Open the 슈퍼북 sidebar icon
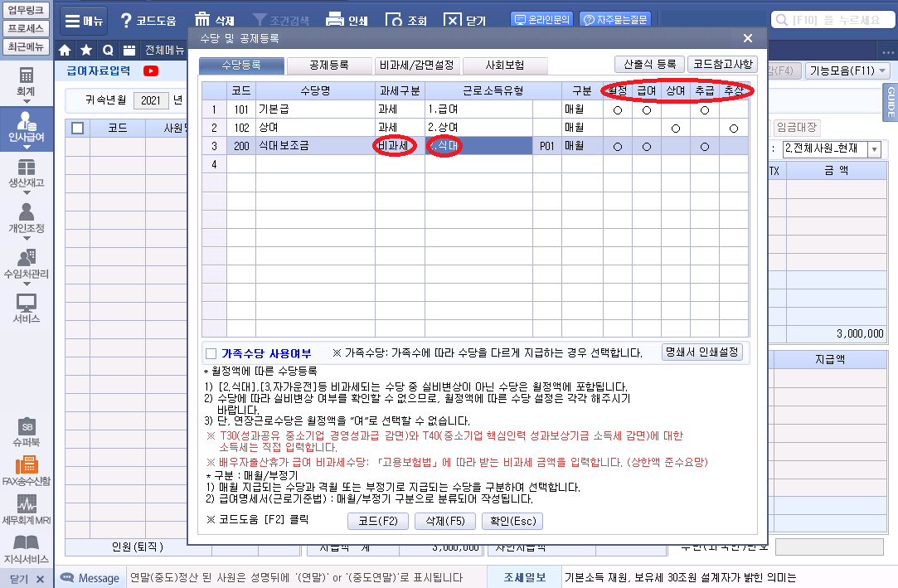Viewport: 898px width, 588px height. (27, 433)
